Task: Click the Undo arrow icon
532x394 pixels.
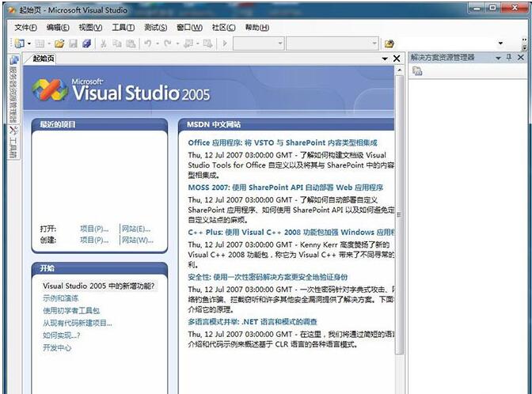Action: pyautogui.click(x=147, y=43)
